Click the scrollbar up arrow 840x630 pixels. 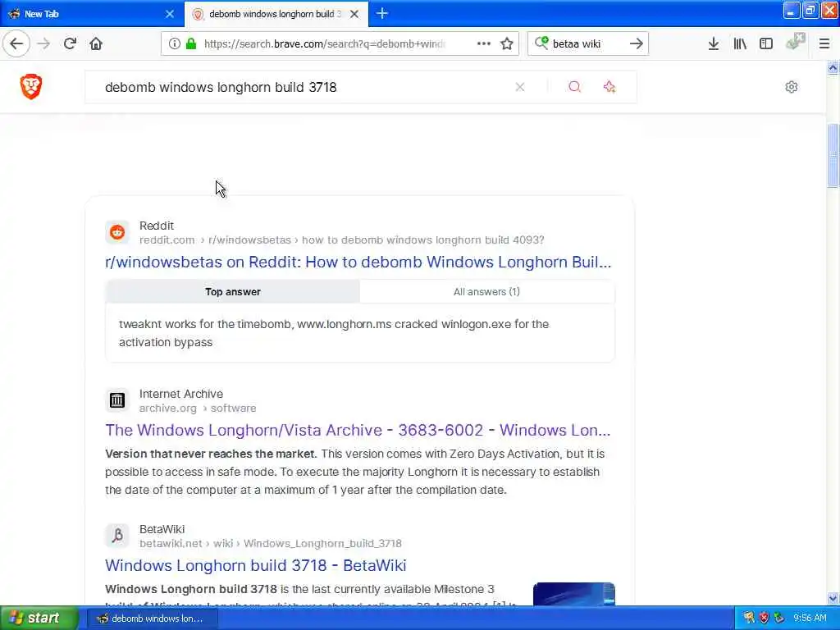click(x=833, y=67)
